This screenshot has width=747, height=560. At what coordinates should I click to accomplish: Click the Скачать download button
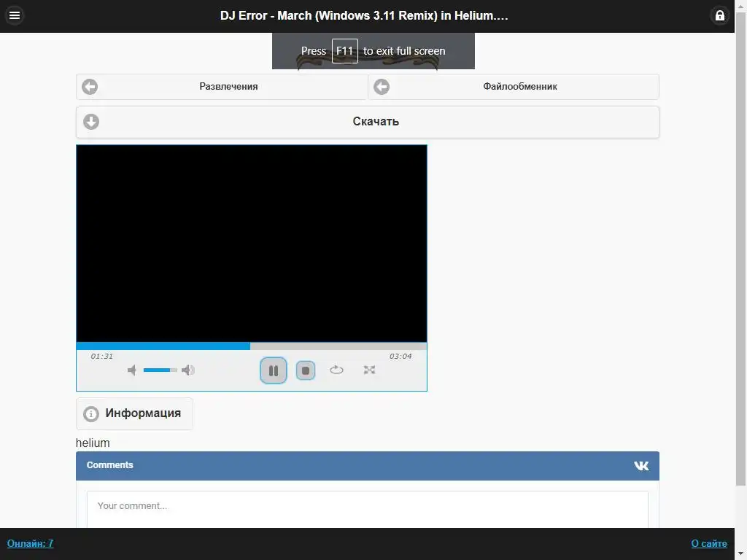pos(368,122)
